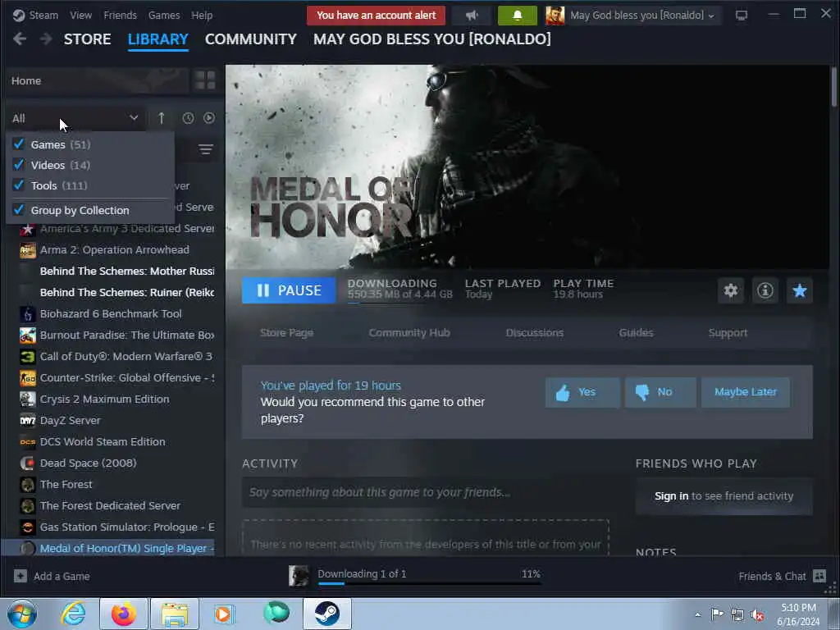This screenshot has height=630, width=840.
Task: Open the announcements megaphone icon
Action: pos(472,15)
